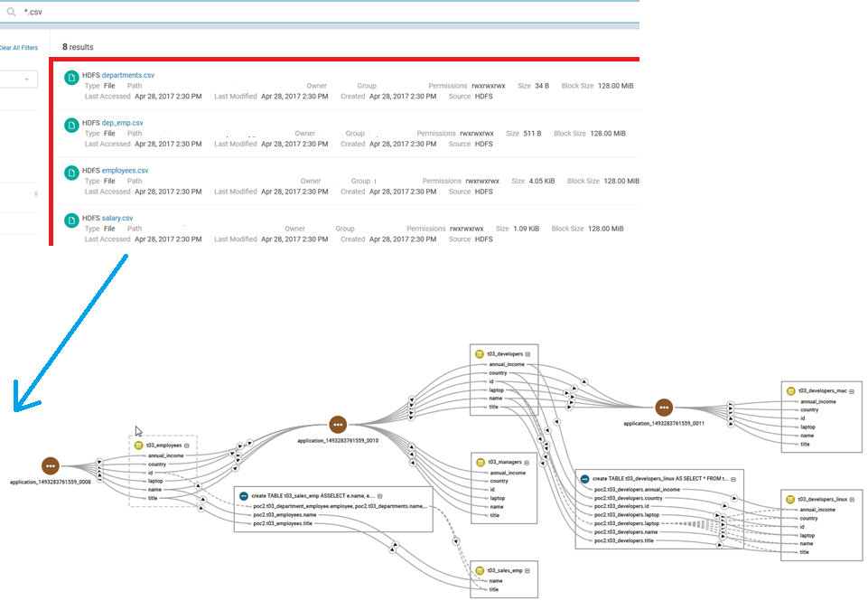Click the t03_developers_mac table icon

(x=789, y=392)
